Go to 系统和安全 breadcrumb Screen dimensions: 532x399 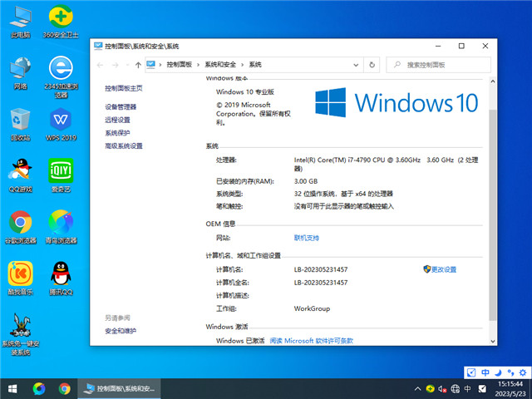220,65
